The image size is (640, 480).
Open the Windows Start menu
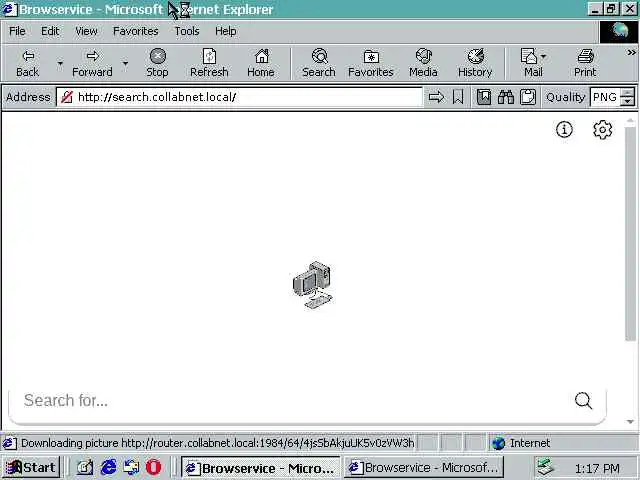point(31,467)
